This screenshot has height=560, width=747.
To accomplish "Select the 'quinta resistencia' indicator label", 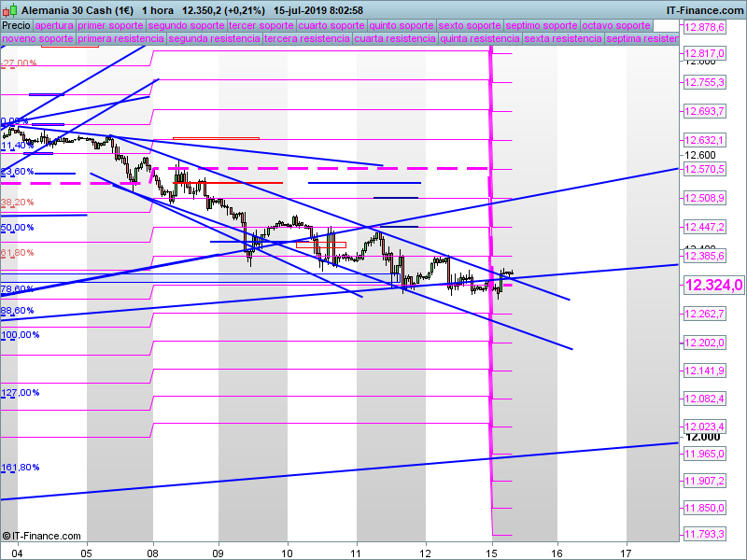I will click(480, 39).
